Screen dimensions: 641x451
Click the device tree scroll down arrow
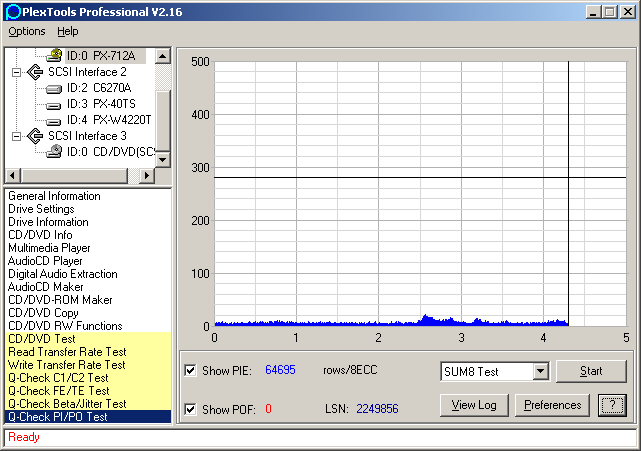tap(163, 159)
